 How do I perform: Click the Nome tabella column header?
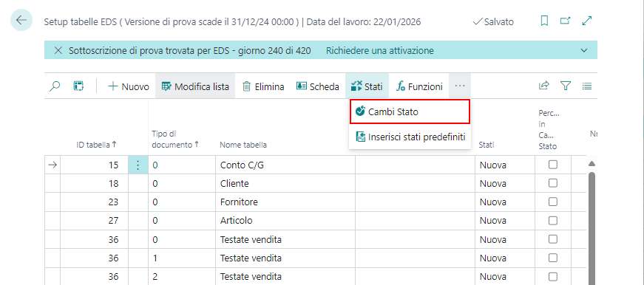[x=243, y=145]
